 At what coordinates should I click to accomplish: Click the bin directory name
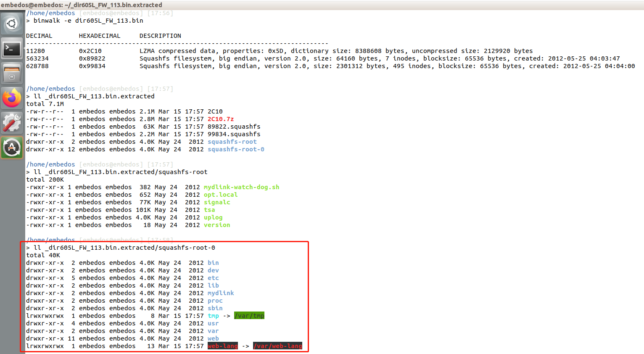click(213, 263)
